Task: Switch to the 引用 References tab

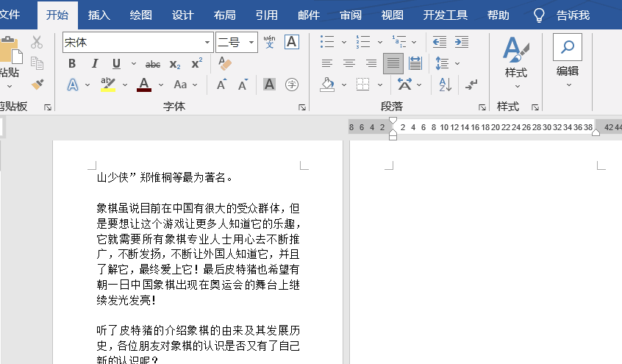Action: point(267,15)
